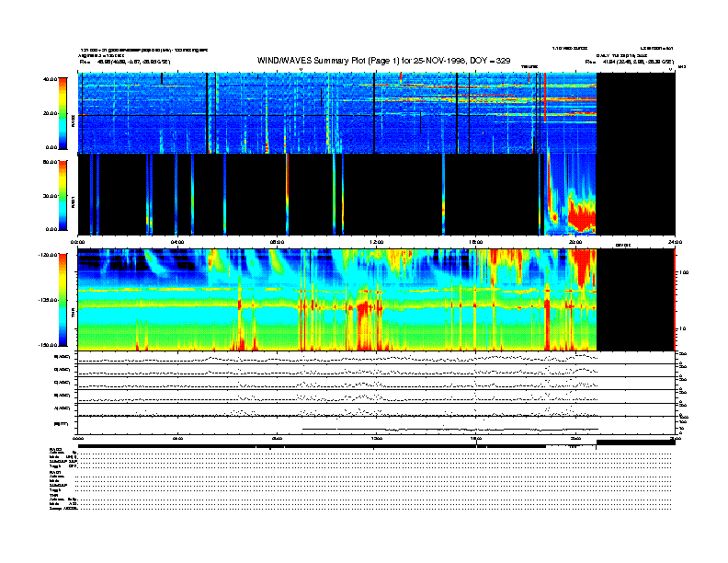The height and width of the screenshot is (563, 728).
Task: Click the WIND/WAVES Summary Plot title
Action: [x=383, y=61]
